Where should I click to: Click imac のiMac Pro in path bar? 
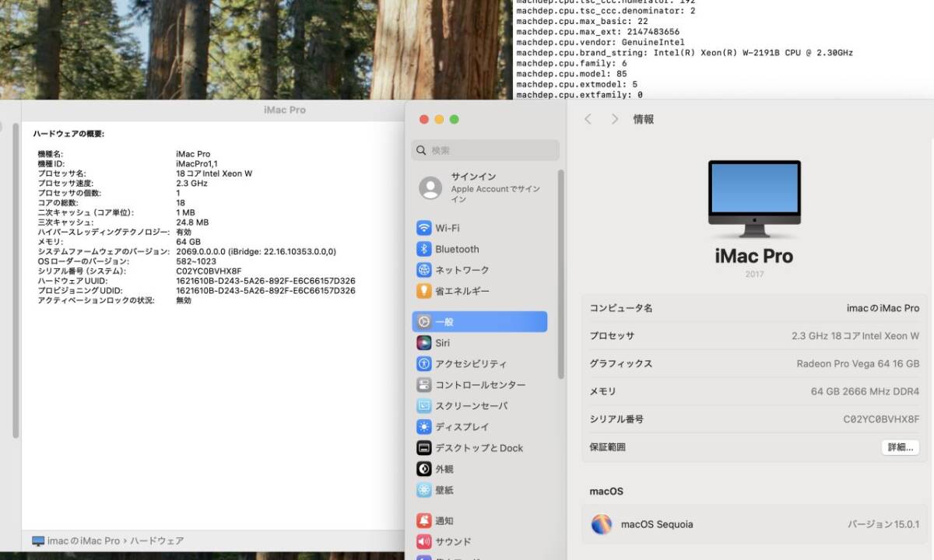point(83,541)
